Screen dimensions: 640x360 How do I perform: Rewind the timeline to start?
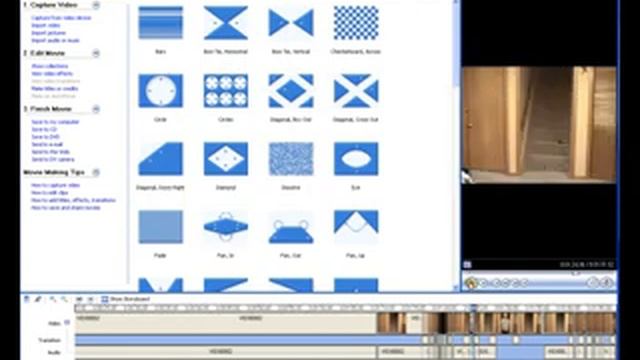79,299
